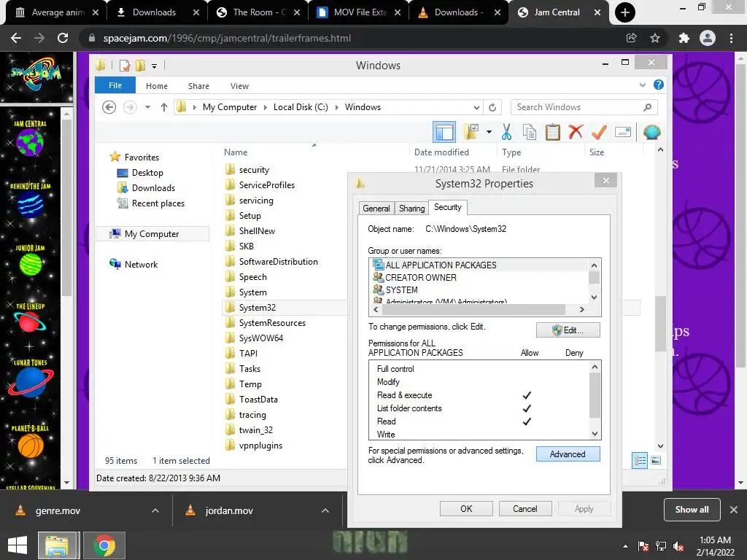Open File Explorer from the taskbar

57,545
